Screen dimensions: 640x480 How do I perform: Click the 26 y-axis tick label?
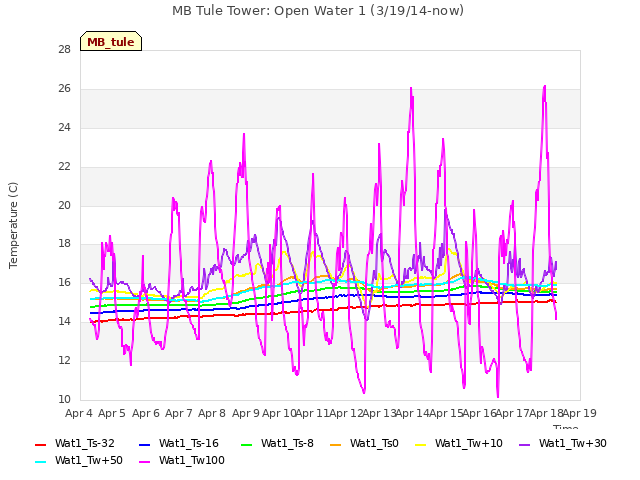(64, 89)
